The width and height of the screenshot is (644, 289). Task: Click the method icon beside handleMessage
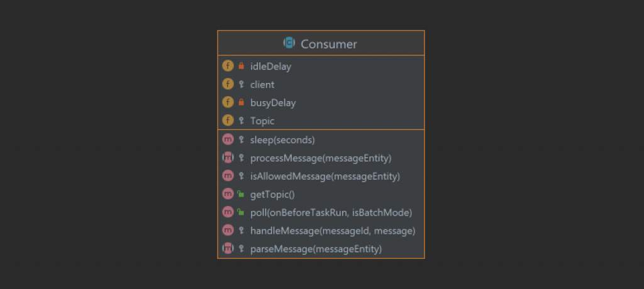[x=228, y=231]
